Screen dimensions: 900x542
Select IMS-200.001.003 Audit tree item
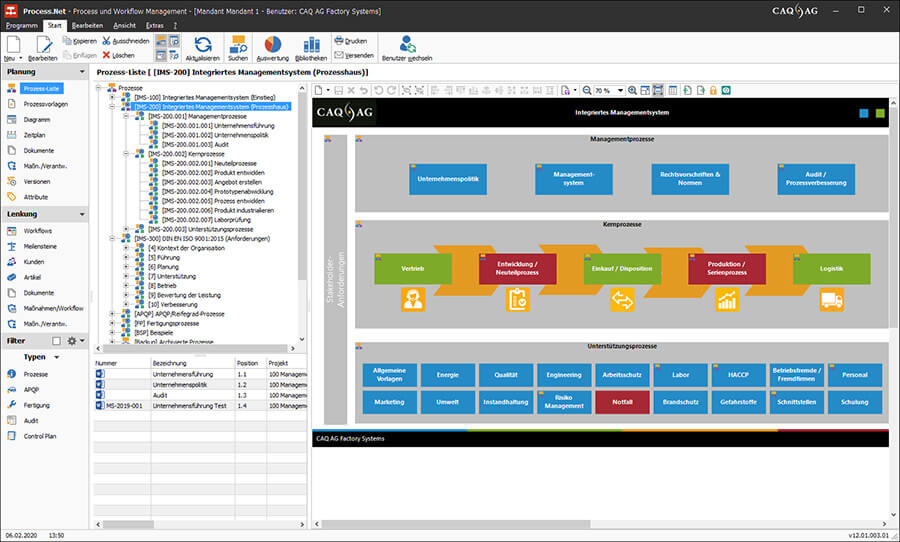(x=195, y=145)
